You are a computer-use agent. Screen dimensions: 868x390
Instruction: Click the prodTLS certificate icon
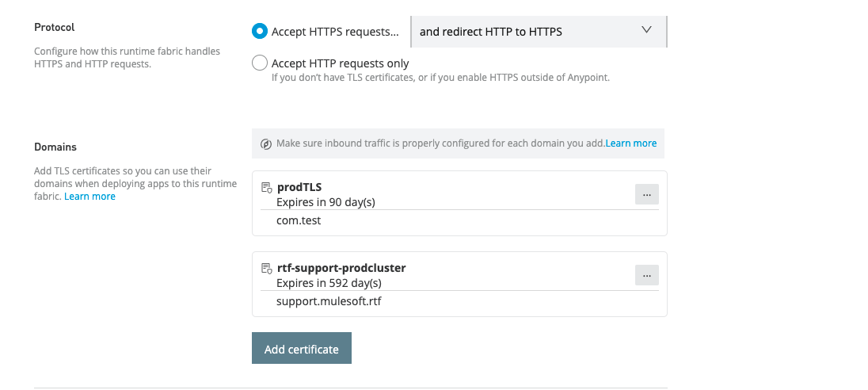[x=266, y=188]
